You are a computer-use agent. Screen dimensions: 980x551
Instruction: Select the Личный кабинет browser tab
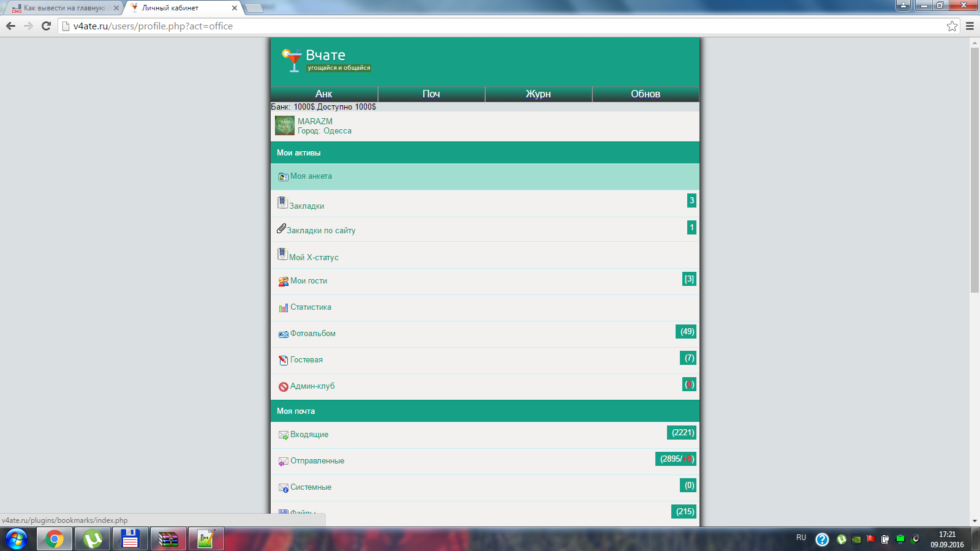183,8
